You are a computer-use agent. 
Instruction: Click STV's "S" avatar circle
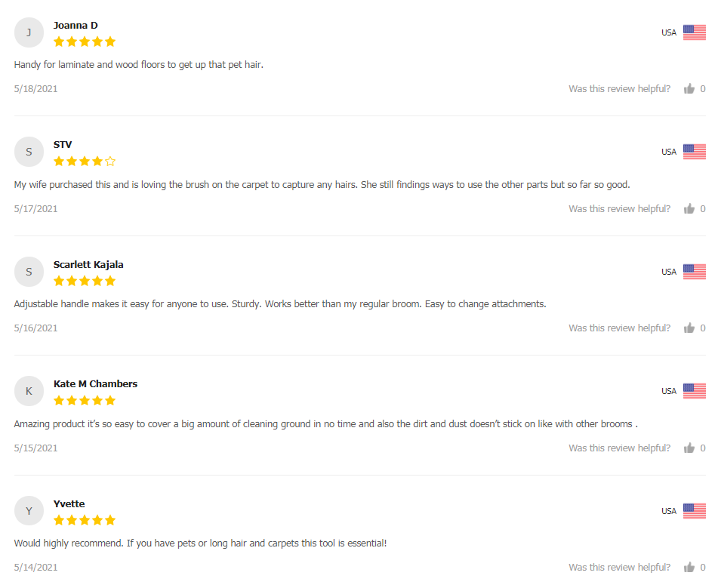point(29,152)
